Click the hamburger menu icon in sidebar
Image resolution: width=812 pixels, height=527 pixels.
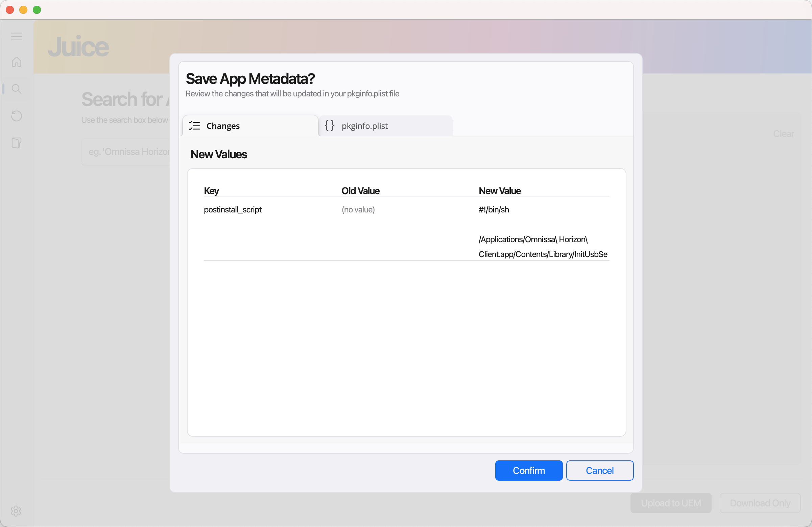[16, 37]
